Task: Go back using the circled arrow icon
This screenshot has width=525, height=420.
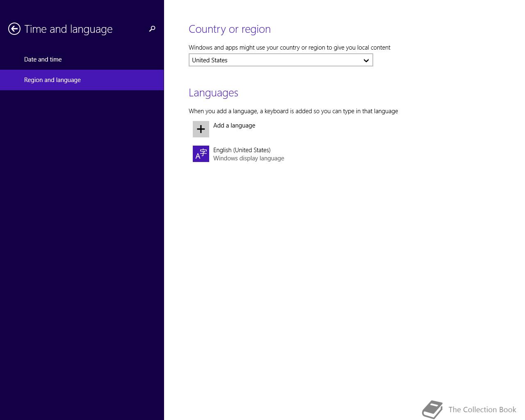Action: click(x=14, y=29)
